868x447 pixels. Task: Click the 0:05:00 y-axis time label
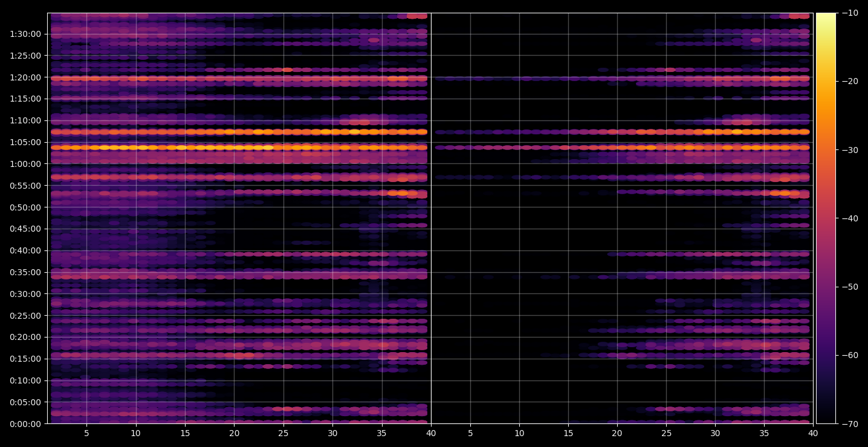tap(27, 402)
